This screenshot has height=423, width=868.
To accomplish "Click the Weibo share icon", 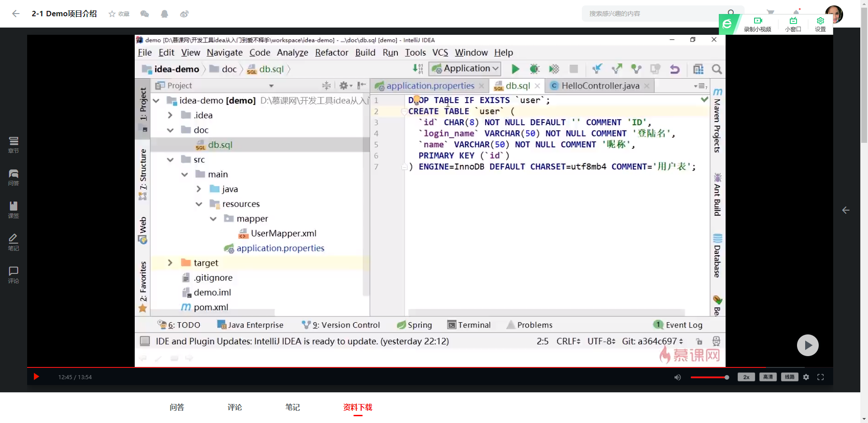I will (184, 14).
